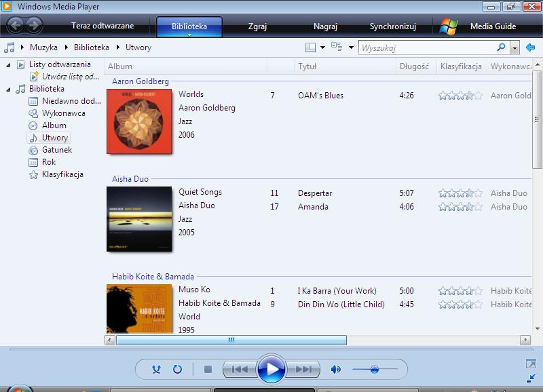Click the vertical scrollbar down arrow
Image resolution: width=543 pixels, height=392 pixels.
click(x=537, y=329)
